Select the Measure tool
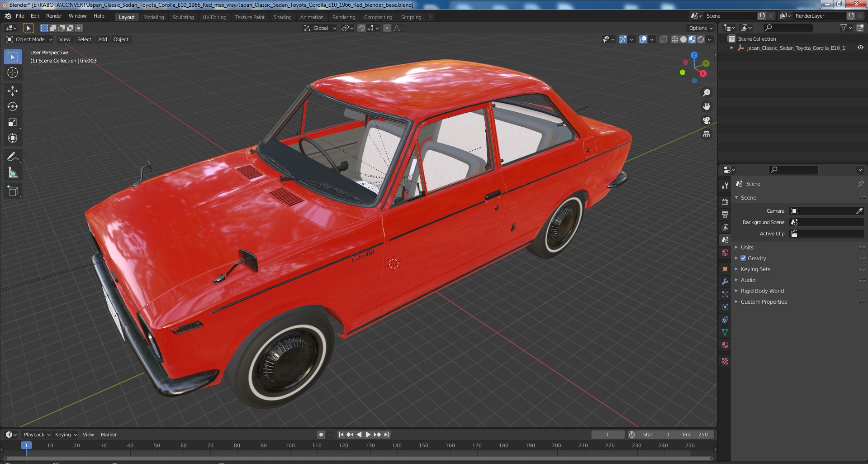 point(13,172)
